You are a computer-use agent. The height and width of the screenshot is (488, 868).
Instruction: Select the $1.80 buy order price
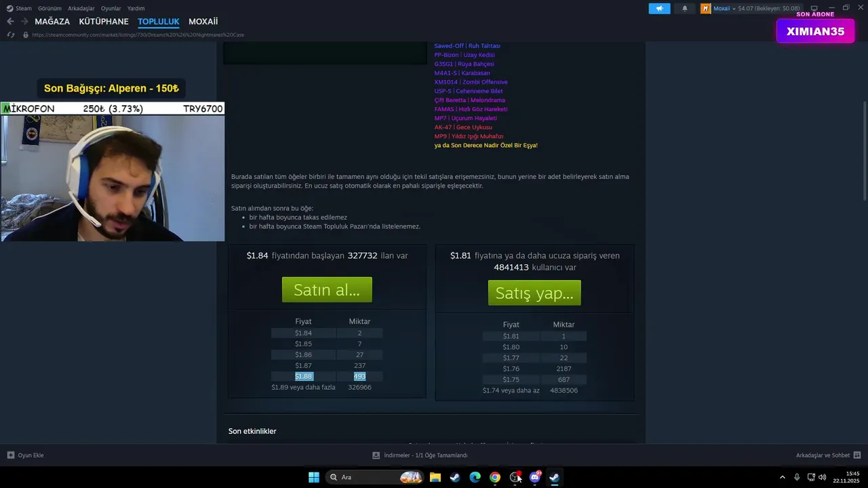click(511, 347)
